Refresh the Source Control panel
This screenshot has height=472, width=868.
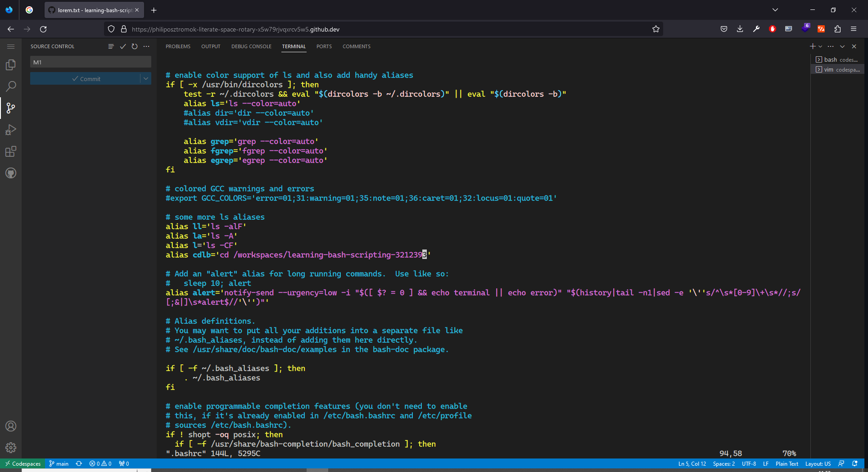pyautogui.click(x=135, y=46)
